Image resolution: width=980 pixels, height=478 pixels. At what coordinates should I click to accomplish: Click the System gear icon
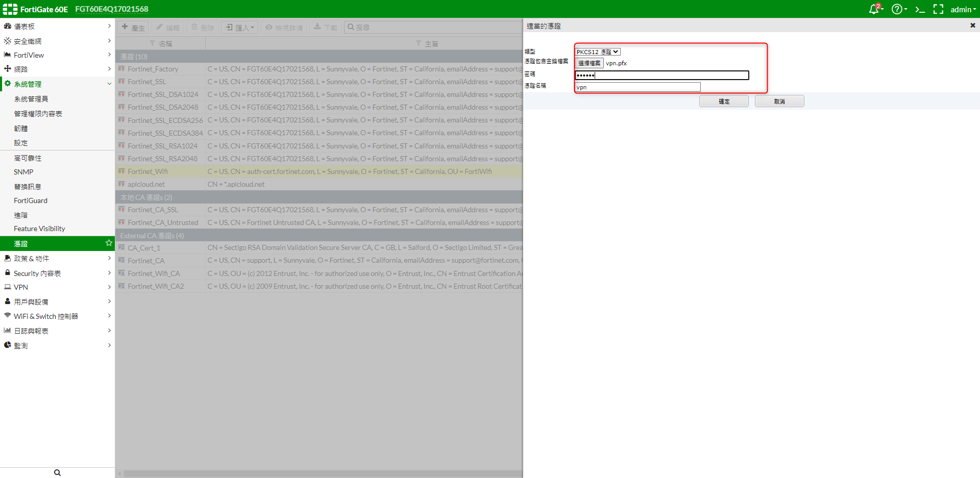pos(7,83)
